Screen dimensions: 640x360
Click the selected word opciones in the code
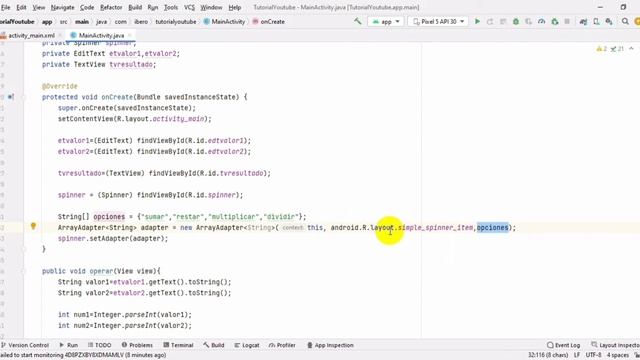point(492,227)
